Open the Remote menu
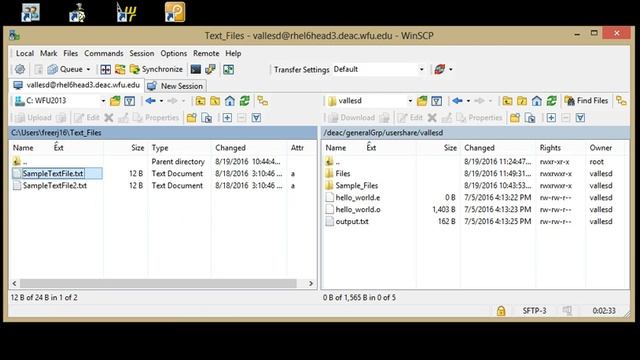The height and width of the screenshot is (360, 640). coord(206,53)
